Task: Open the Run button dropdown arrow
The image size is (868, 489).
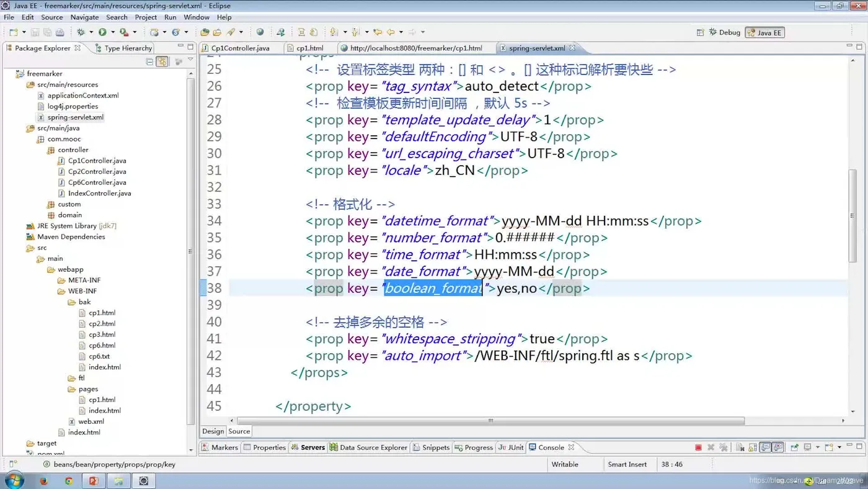Action: (x=112, y=32)
